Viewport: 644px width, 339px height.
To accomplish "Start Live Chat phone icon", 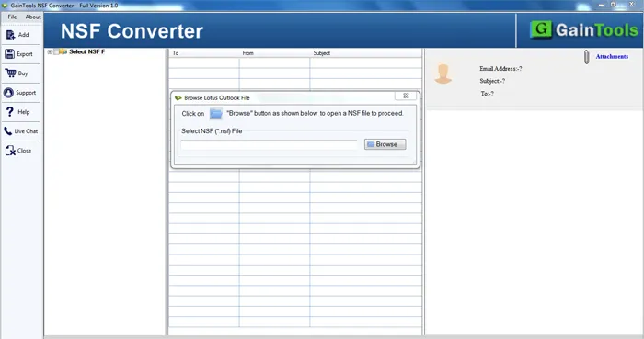I will pyautogui.click(x=7, y=131).
